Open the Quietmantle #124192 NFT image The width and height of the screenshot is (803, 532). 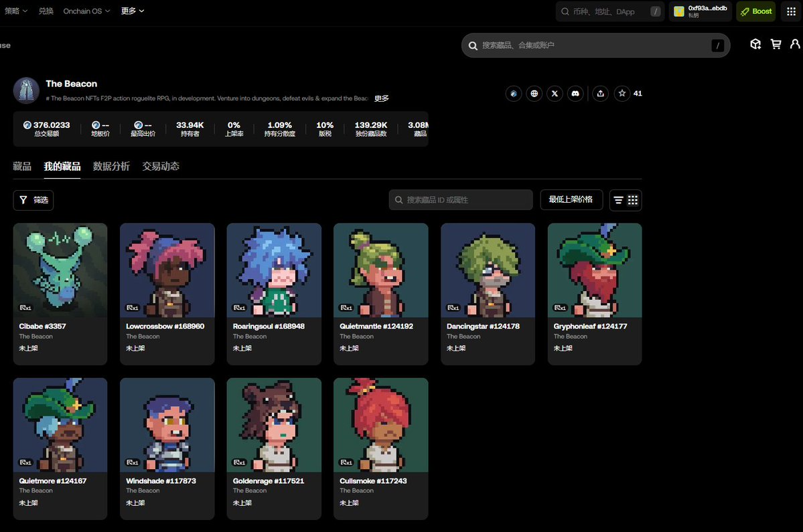pos(381,270)
